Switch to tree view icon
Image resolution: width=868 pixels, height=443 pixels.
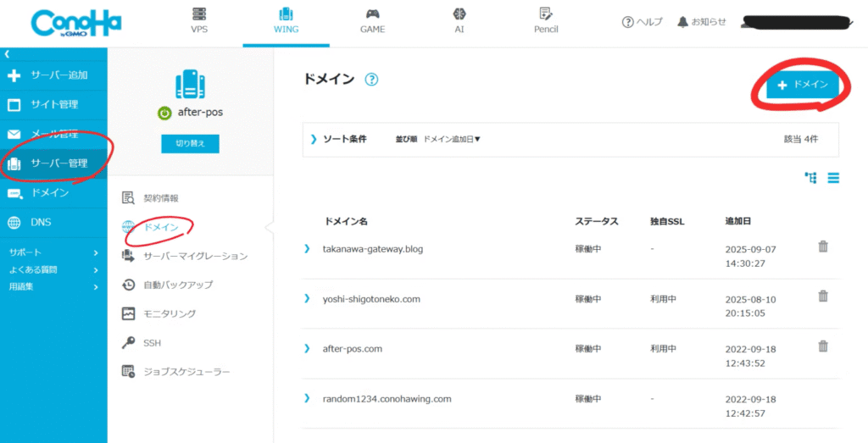pyautogui.click(x=811, y=178)
